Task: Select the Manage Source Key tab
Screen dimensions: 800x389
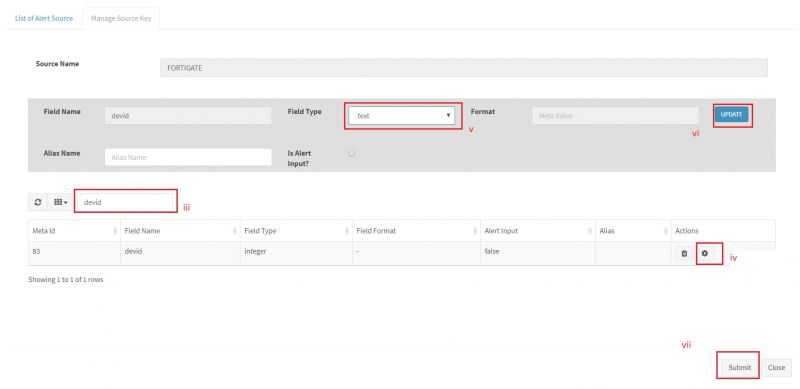Action: tap(121, 18)
